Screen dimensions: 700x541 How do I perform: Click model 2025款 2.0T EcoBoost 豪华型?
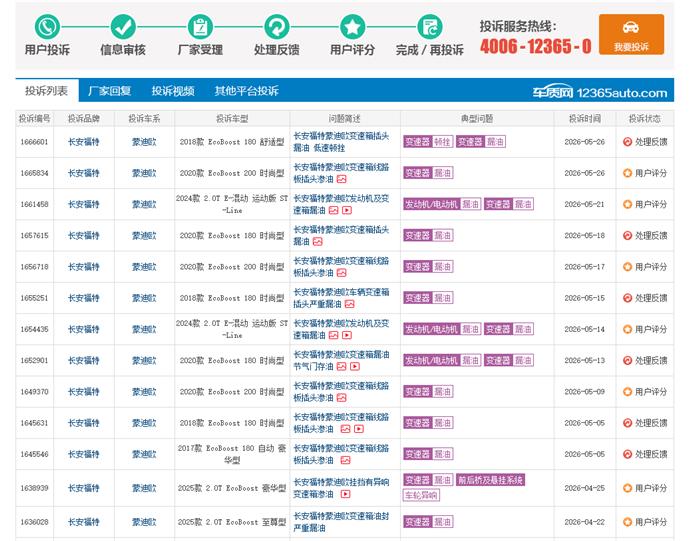point(232,488)
